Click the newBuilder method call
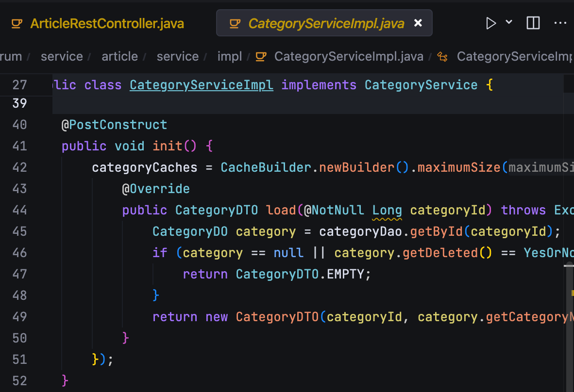This screenshot has height=392, width=574. click(x=357, y=167)
